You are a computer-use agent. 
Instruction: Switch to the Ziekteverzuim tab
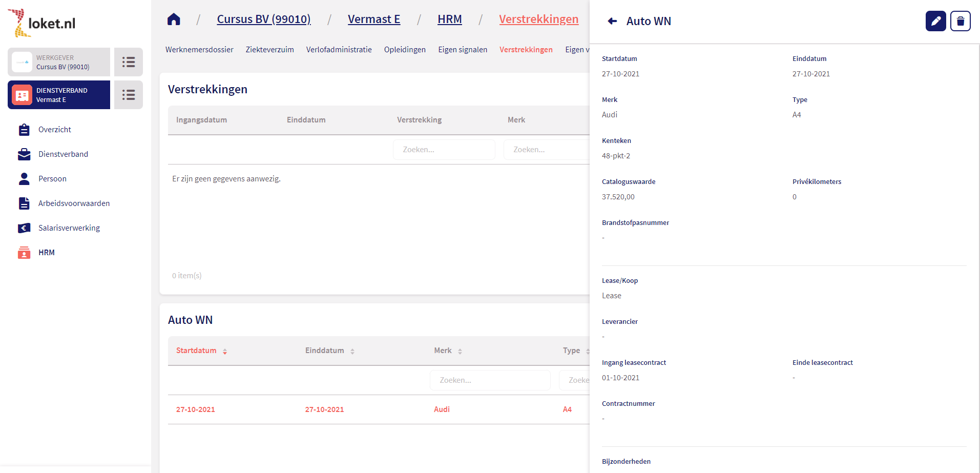(269, 50)
